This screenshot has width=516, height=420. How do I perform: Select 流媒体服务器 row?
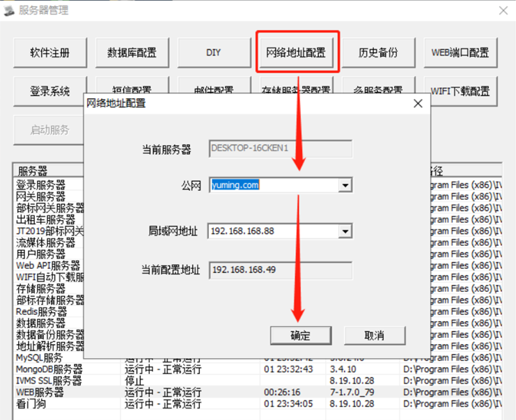click(x=49, y=242)
